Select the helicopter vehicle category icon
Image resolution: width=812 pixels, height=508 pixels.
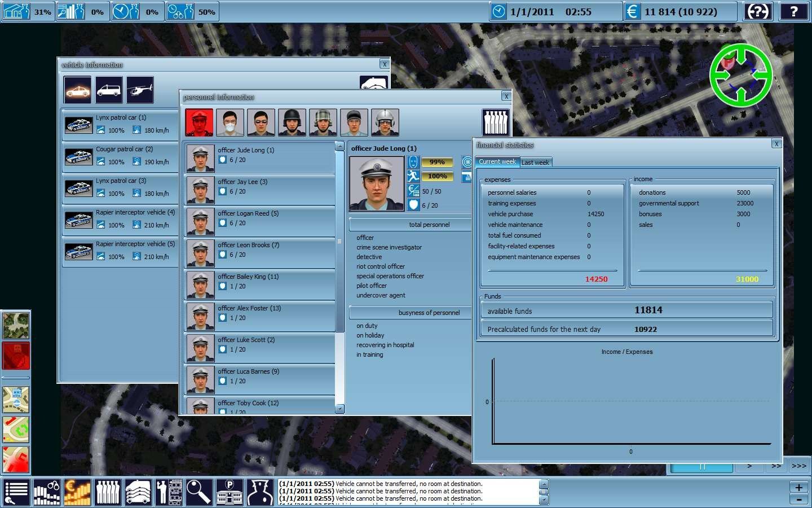[140, 90]
